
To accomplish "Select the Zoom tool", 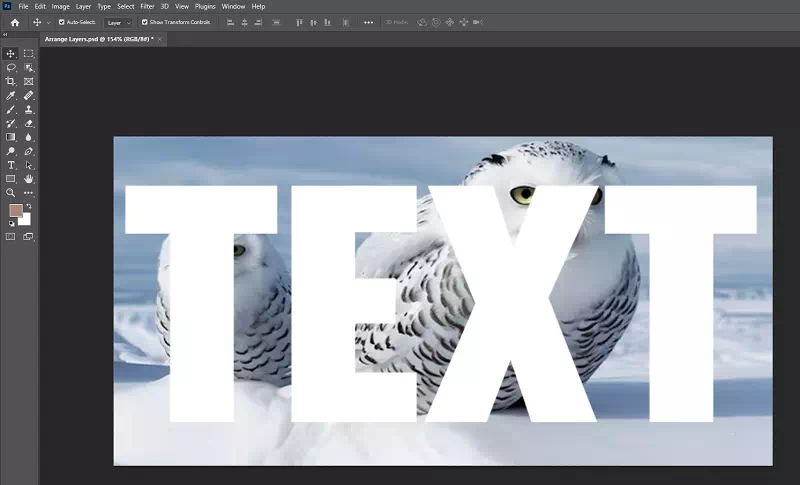I will click(x=10, y=193).
